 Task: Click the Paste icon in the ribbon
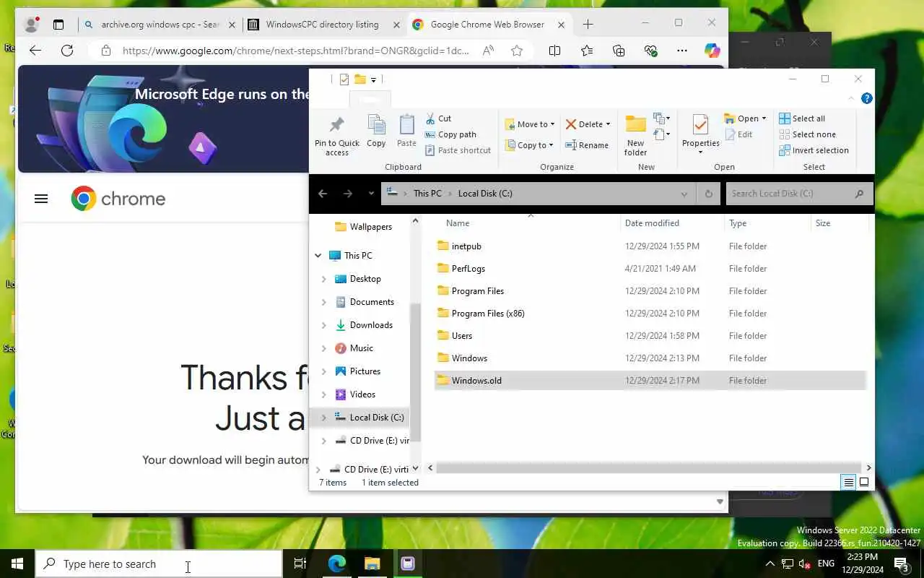click(407, 131)
